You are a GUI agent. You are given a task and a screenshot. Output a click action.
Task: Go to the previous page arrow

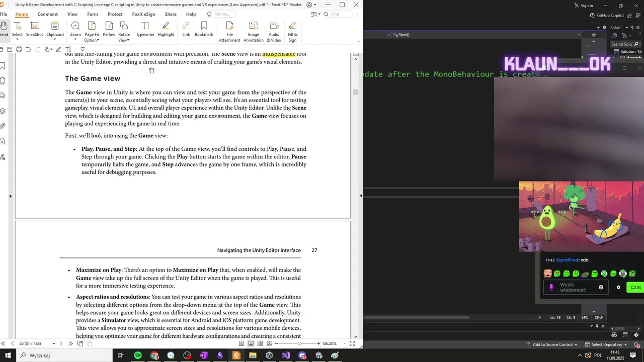13,343
